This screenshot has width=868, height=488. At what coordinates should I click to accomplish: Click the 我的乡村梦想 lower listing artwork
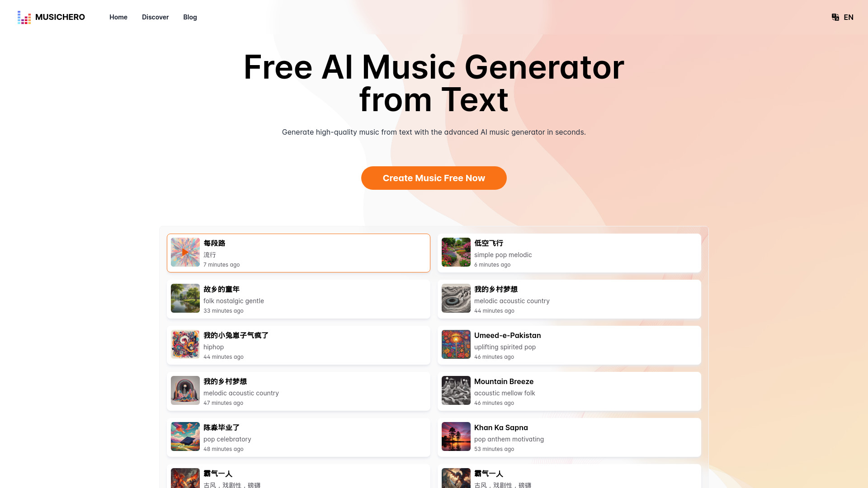(185, 390)
